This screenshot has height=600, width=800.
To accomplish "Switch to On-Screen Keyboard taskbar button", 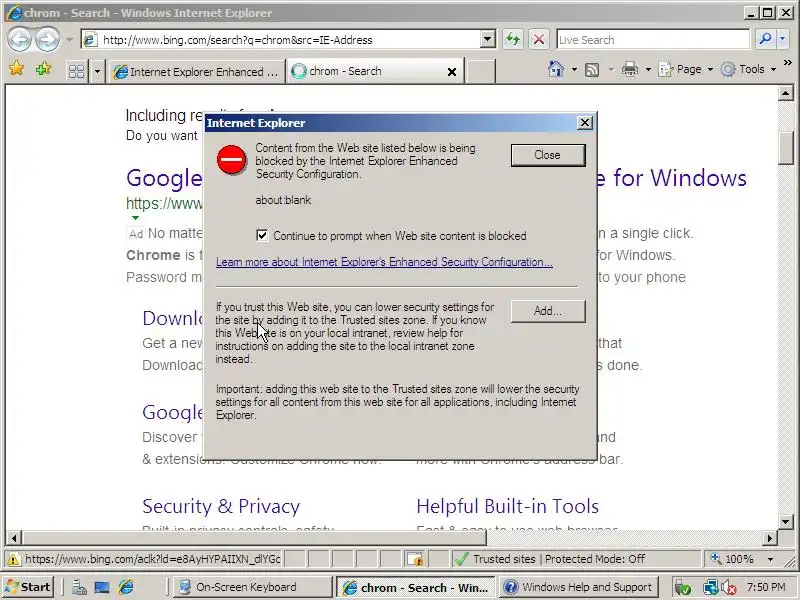I will point(251,587).
